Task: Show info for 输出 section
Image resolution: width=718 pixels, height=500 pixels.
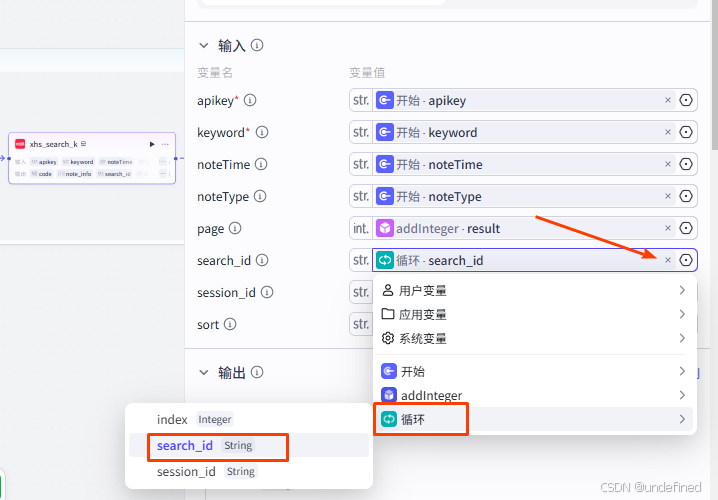Action: click(x=257, y=372)
